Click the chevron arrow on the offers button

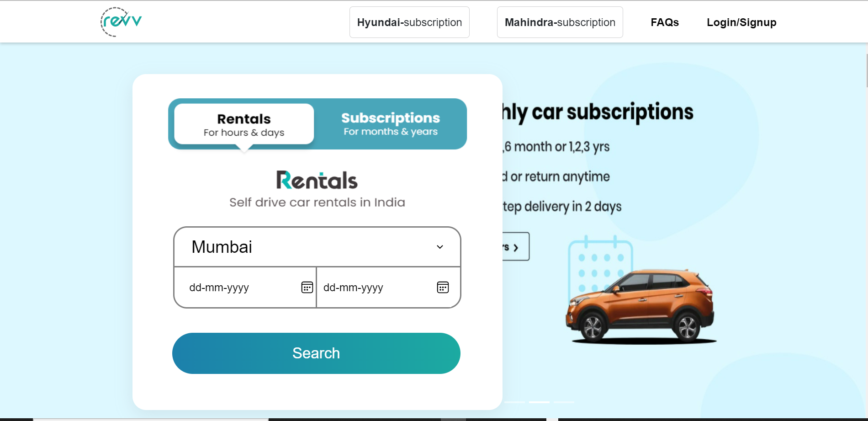(x=517, y=246)
